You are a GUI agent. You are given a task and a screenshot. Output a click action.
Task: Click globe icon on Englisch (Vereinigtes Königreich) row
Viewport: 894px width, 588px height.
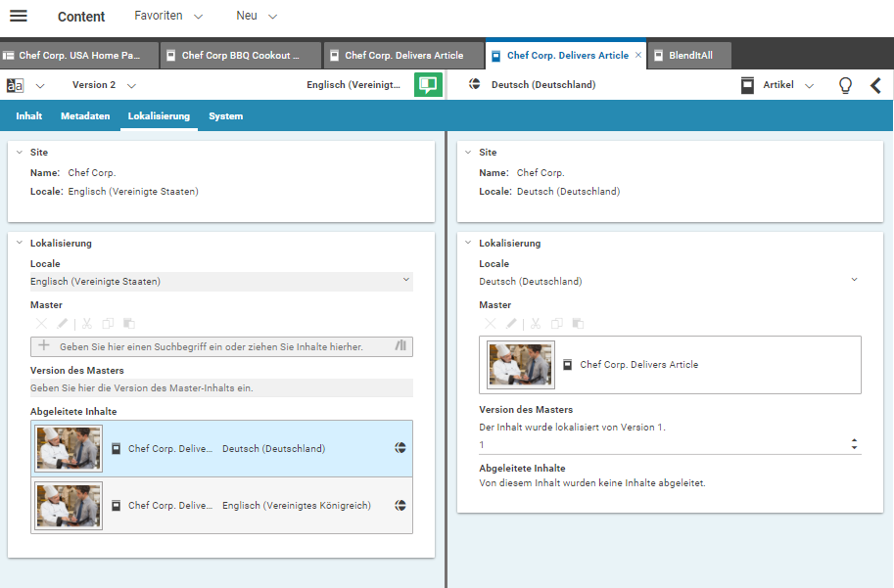pos(400,506)
